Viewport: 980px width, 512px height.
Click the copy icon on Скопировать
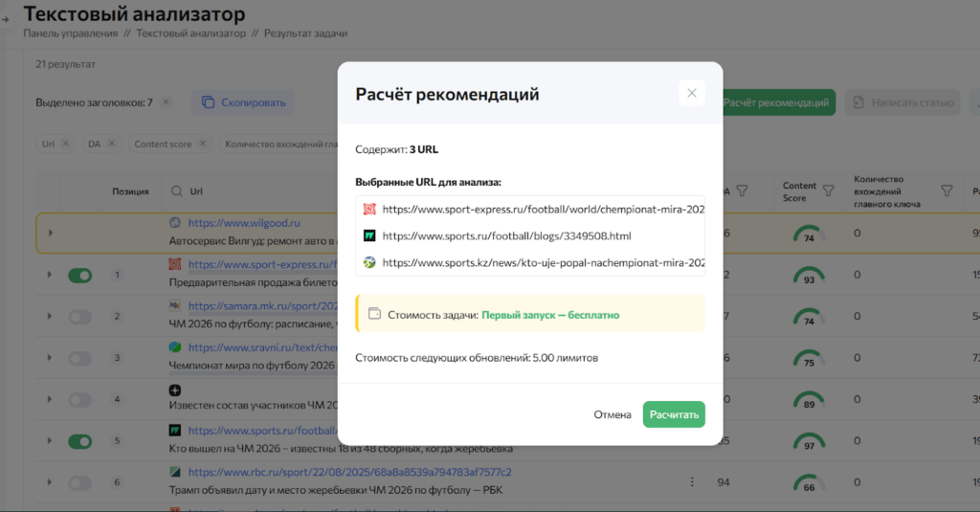coord(208,102)
